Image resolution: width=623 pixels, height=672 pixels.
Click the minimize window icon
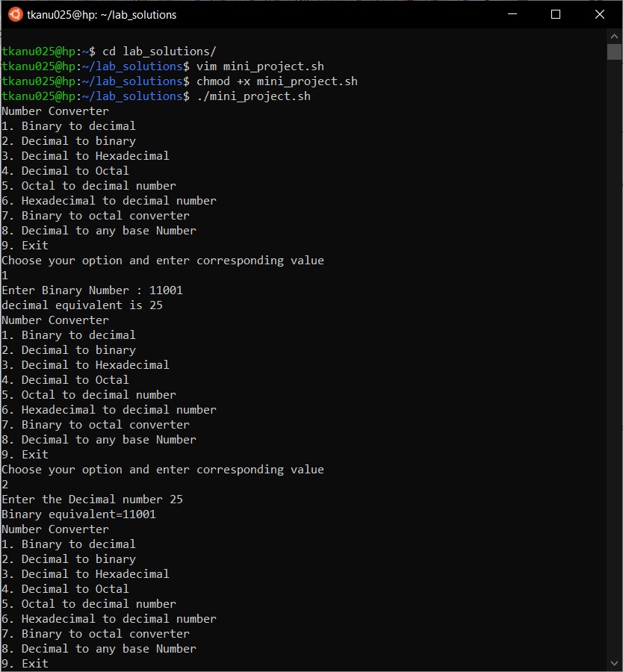512,14
